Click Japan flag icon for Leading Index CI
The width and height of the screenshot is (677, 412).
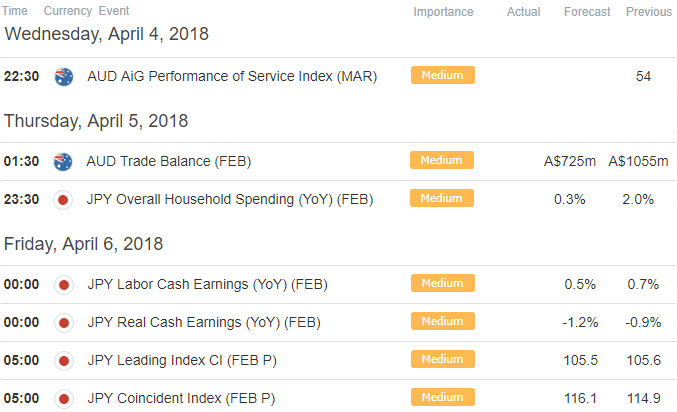[64, 361]
